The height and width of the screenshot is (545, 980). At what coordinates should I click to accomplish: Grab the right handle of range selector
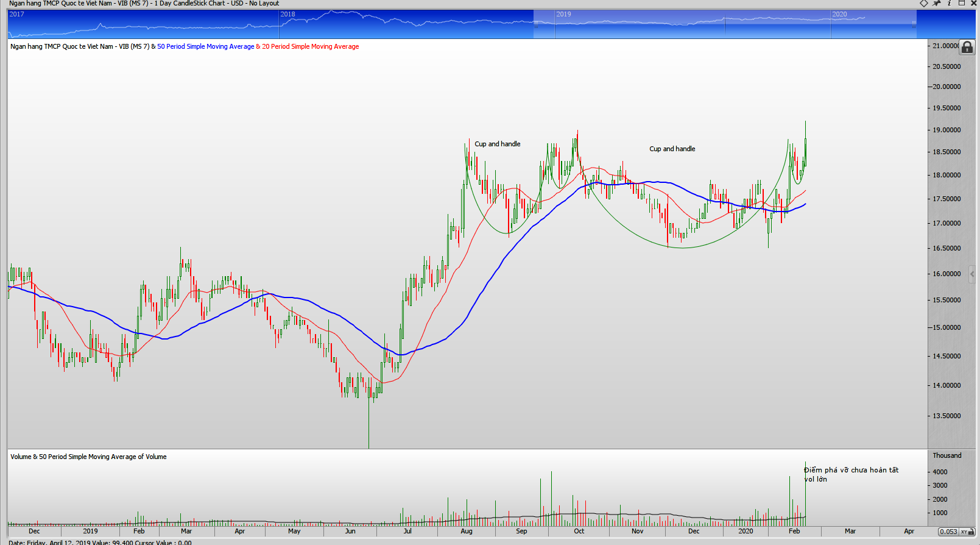click(914, 24)
